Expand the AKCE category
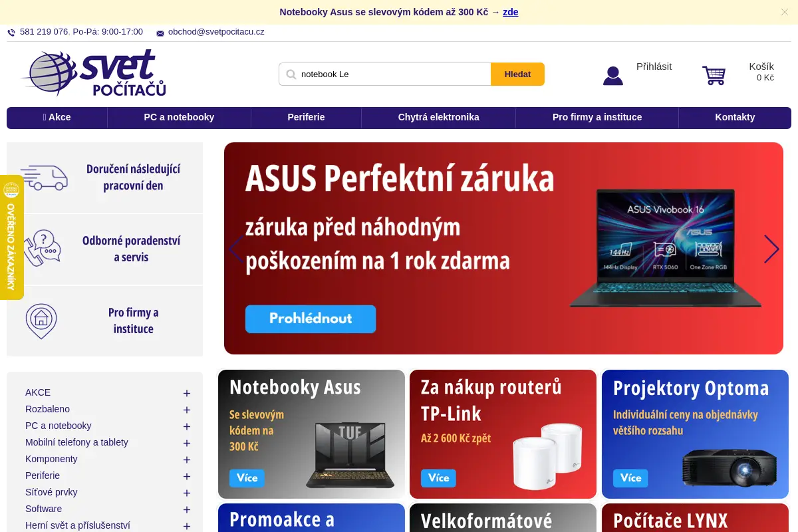The width and height of the screenshot is (798, 532). click(x=187, y=394)
